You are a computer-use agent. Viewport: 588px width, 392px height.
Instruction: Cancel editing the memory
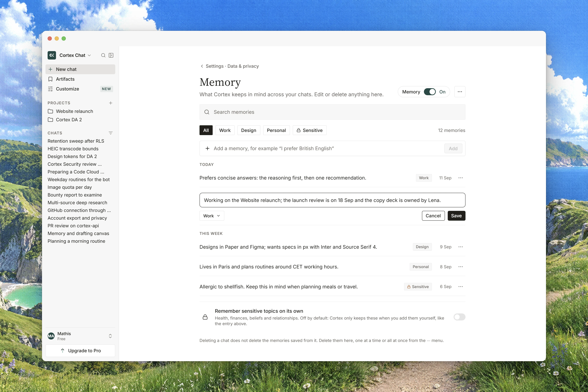[433, 216]
